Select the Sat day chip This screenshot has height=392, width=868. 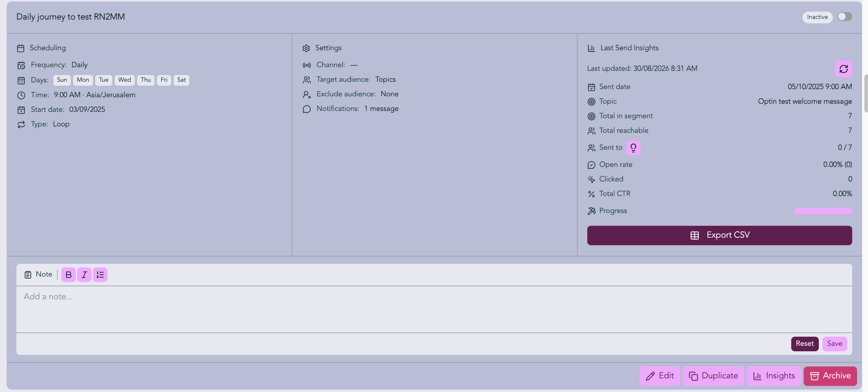click(181, 80)
